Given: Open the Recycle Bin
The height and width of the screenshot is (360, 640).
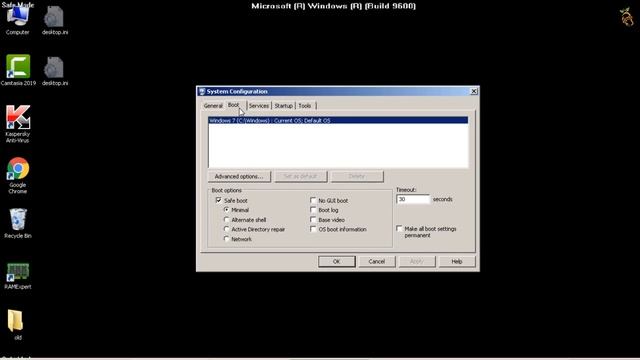Looking at the screenshot, I should pyautogui.click(x=18, y=223).
